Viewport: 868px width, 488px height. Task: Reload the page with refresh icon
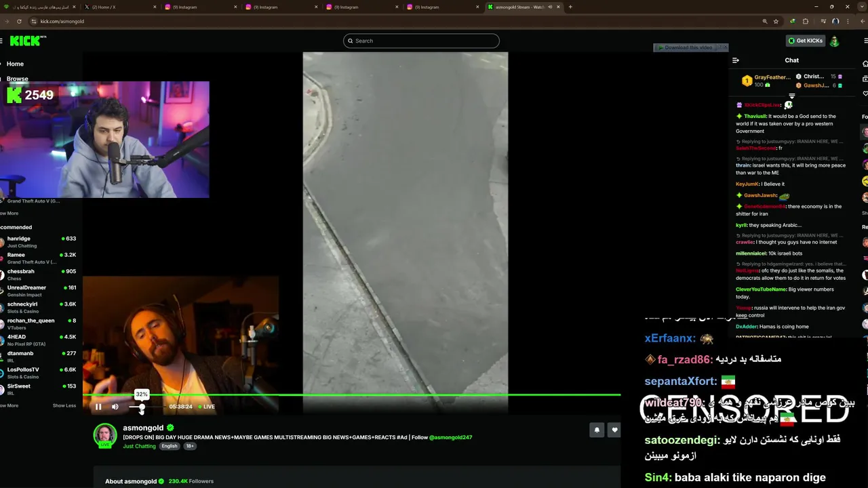tap(19, 21)
